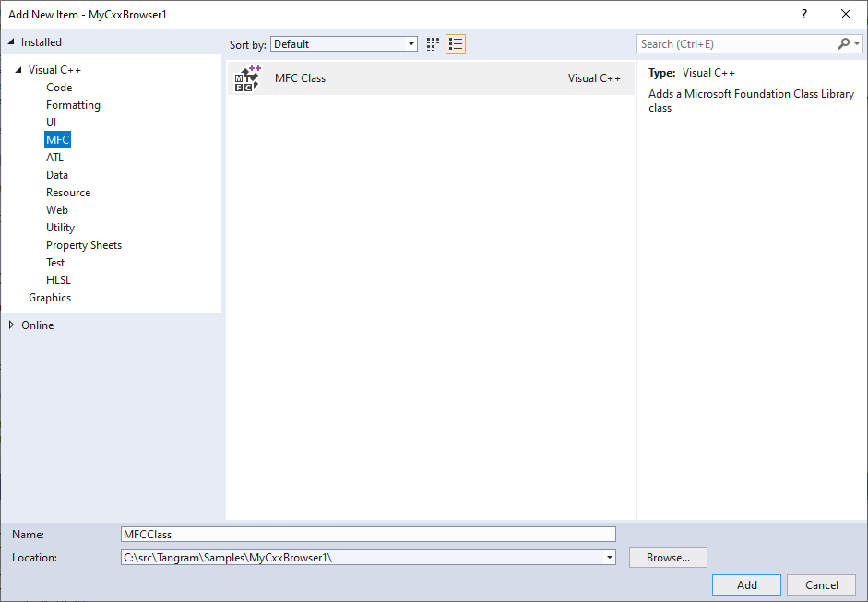Click the Sort by dropdown arrow
The image size is (868, 602).
(410, 43)
